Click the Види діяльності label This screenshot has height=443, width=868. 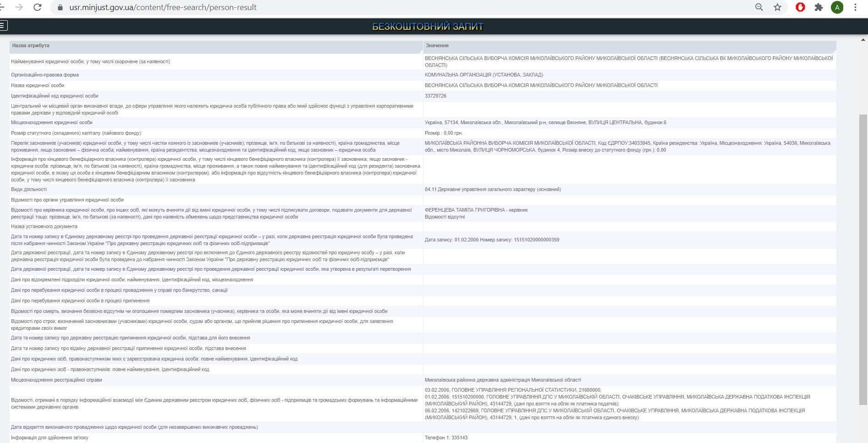(29, 189)
